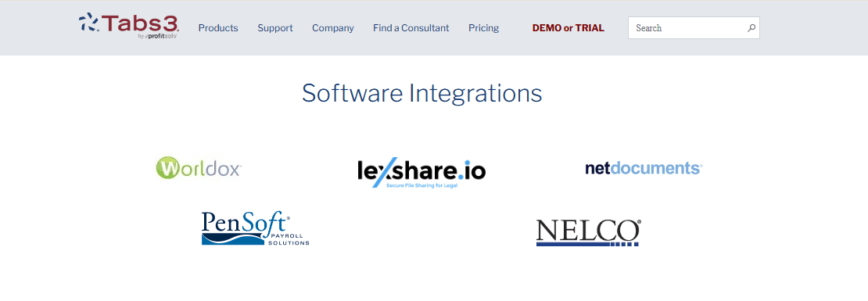868x301 pixels.
Task: Open the Worldox integration logo
Action: (x=198, y=167)
